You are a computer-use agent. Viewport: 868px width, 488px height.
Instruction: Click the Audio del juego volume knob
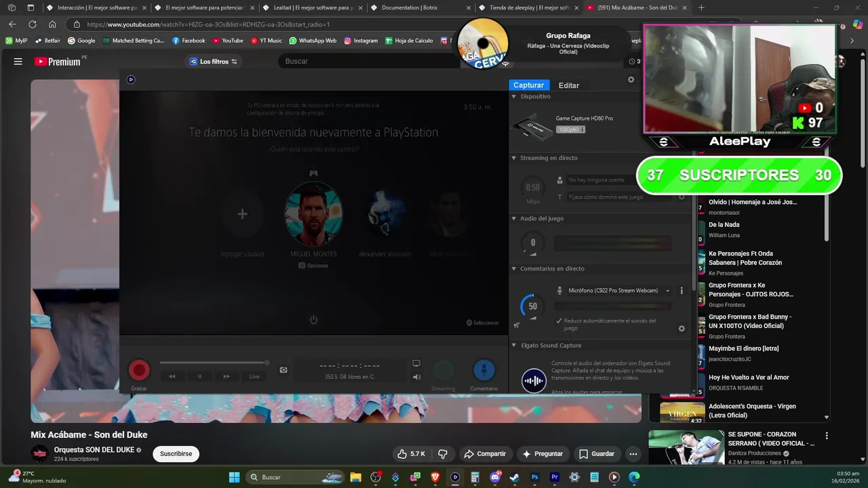point(532,243)
